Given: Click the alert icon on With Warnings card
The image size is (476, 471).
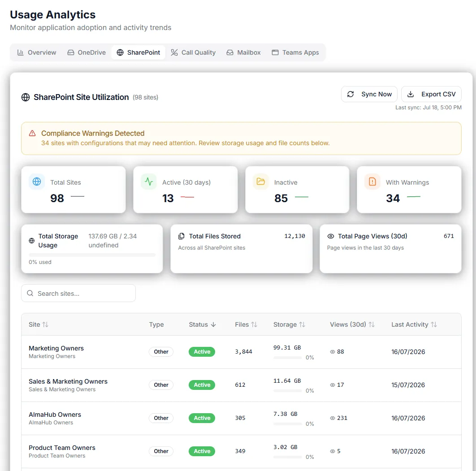Looking at the screenshot, I should 372,181.
